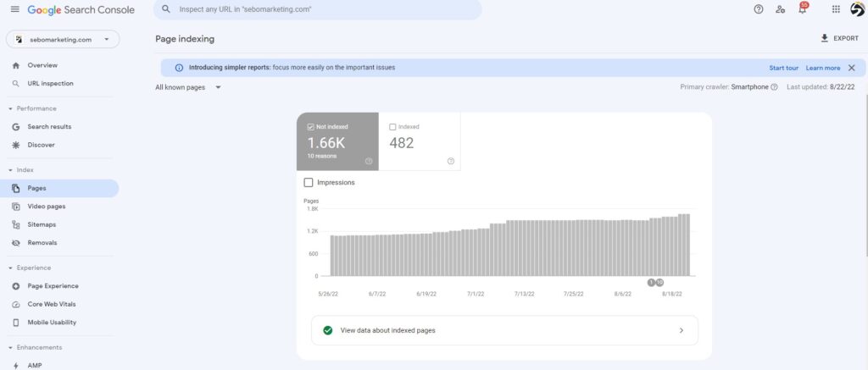Open the sebomarketing.com property dropdown

(63, 40)
